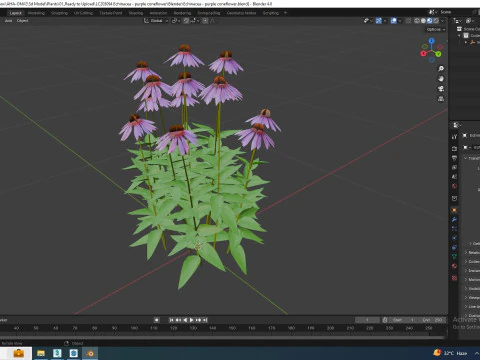Select rendered viewport shading

(436, 21)
